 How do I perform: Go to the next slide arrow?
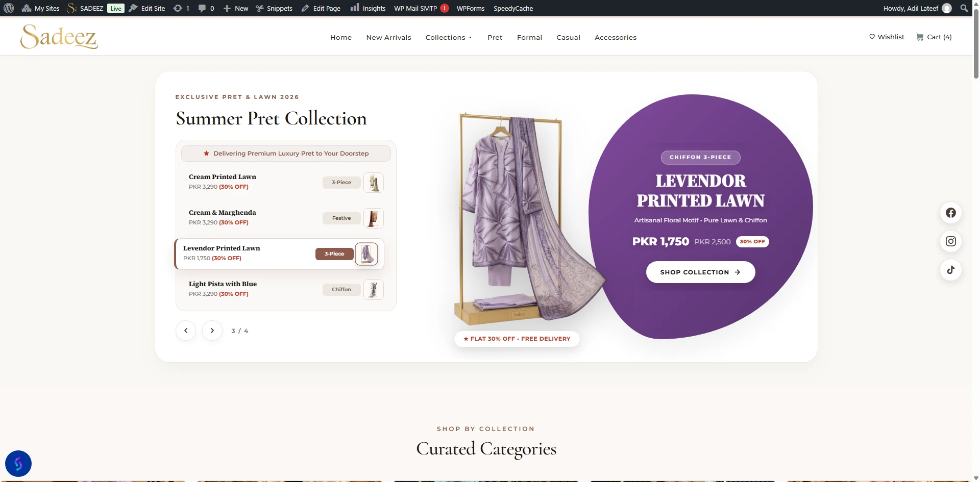tap(212, 331)
